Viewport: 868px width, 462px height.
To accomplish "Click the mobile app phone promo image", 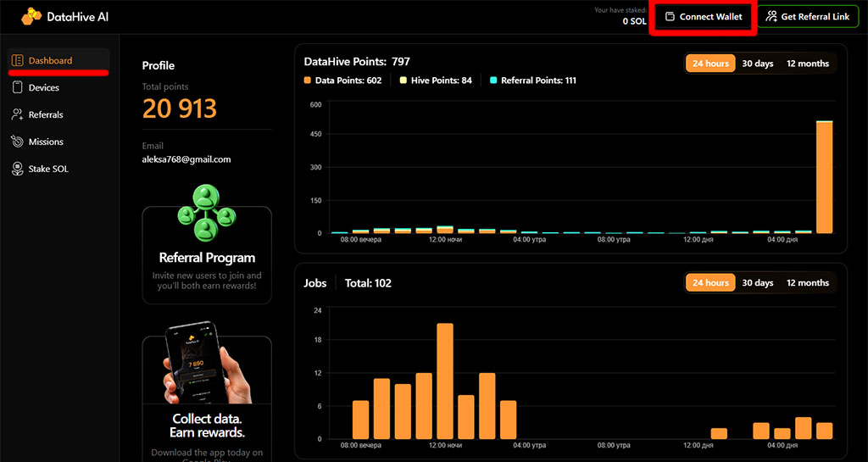I will [x=207, y=363].
